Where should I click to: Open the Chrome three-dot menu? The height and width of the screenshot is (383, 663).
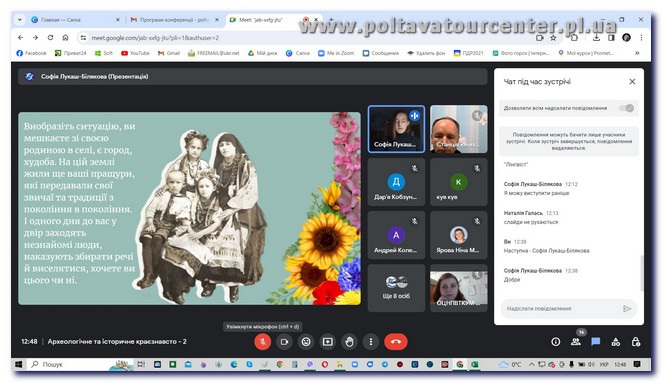641,38
